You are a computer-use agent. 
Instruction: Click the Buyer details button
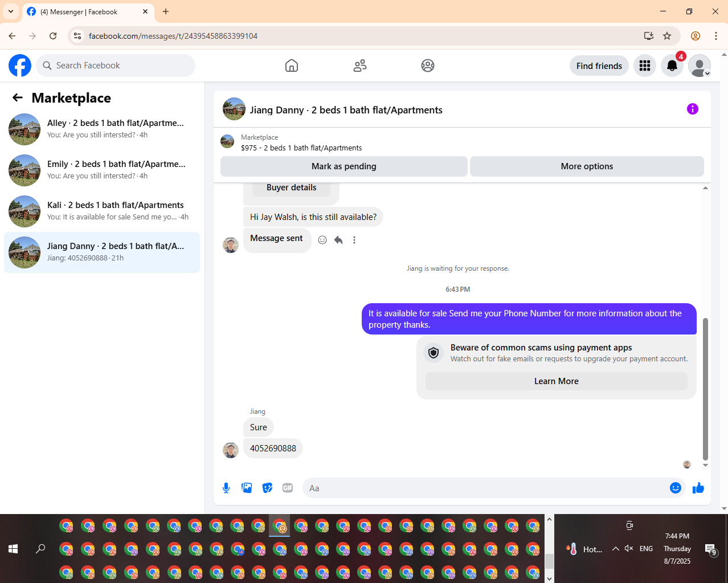(291, 187)
